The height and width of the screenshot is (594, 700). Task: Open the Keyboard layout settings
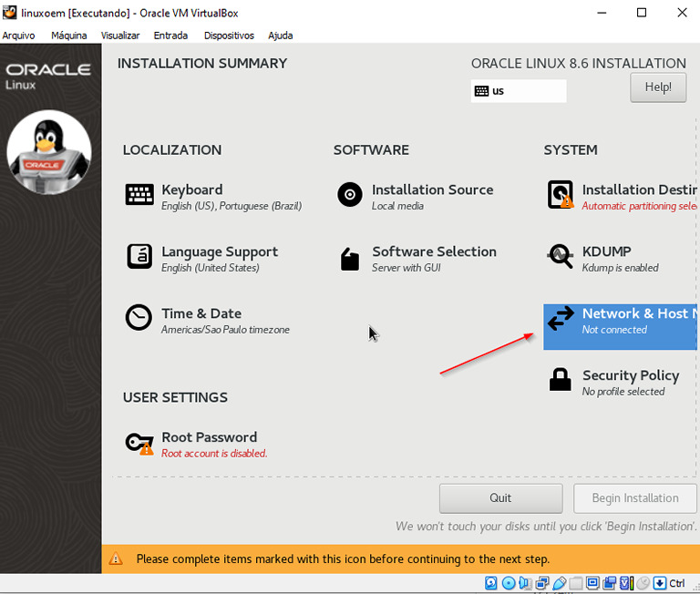pyautogui.click(x=213, y=197)
